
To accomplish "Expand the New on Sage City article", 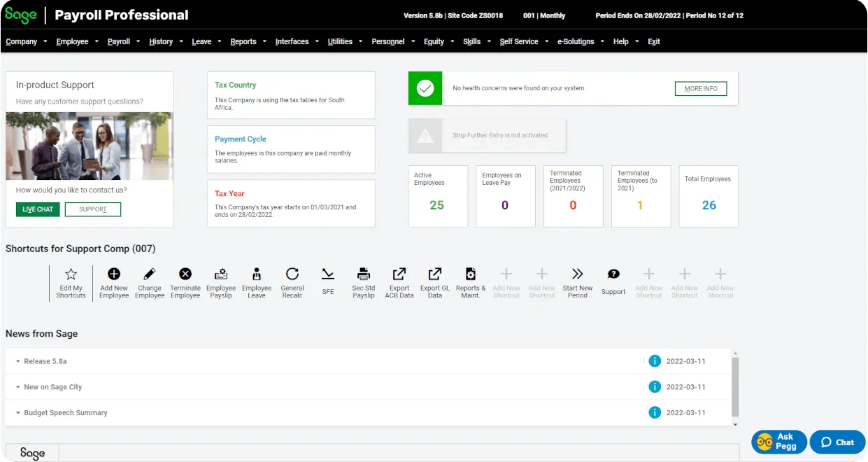I will [52, 386].
